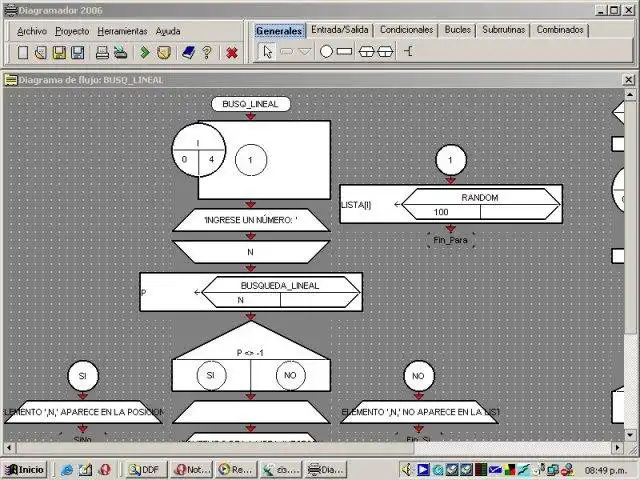This screenshot has width=640, height=480.
Task: Open the Herramientas menu
Action: tap(122, 31)
